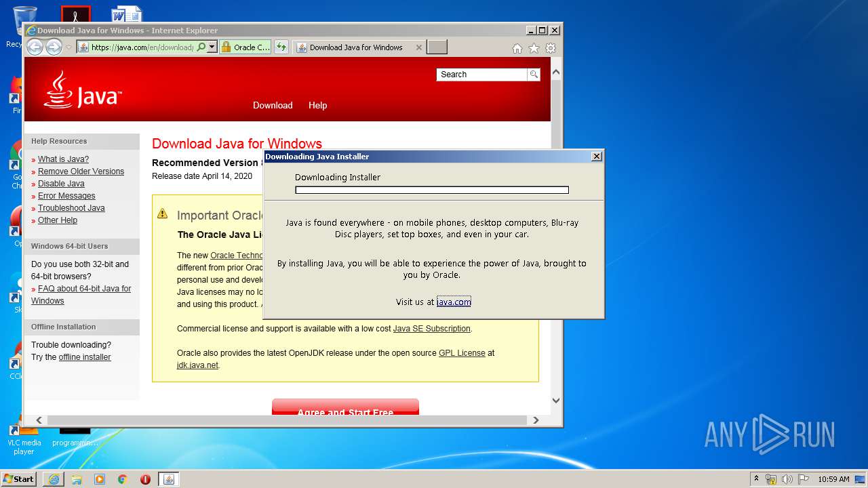868x488 pixels.
Task: Click the Oracle security lock badge
Action: pyautogui.click(x=245, y=47)
